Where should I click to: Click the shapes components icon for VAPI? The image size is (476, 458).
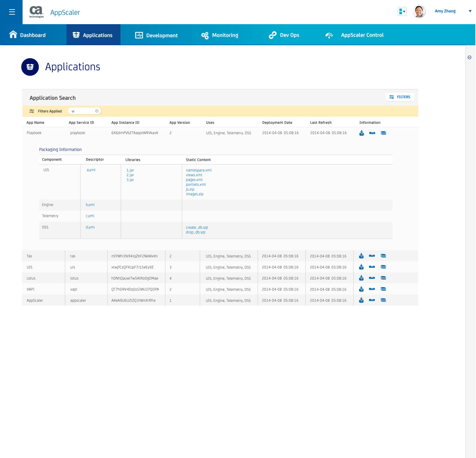(x=372, y=289)
